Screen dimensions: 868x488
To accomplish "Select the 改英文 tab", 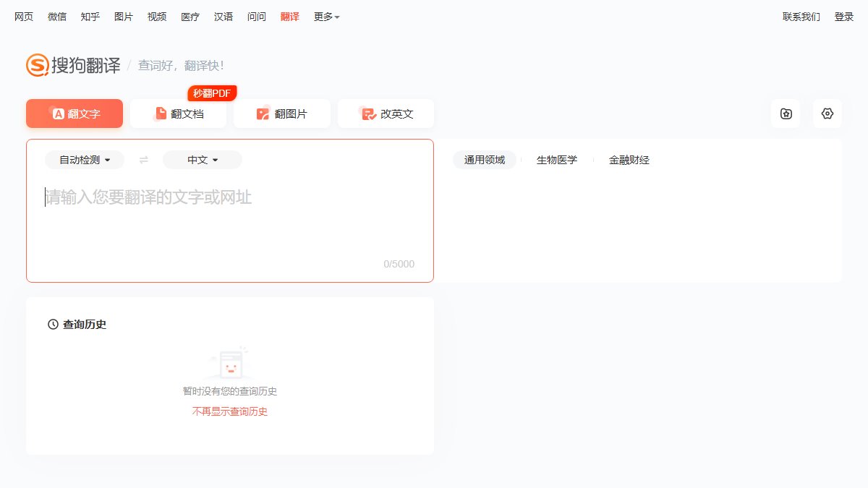I will [386, 114].
